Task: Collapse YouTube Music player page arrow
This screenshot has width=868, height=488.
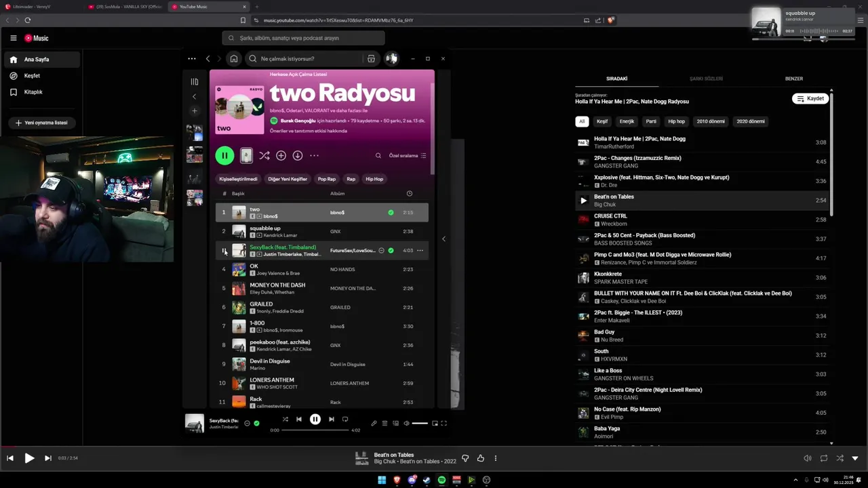Action: (854, 458)
